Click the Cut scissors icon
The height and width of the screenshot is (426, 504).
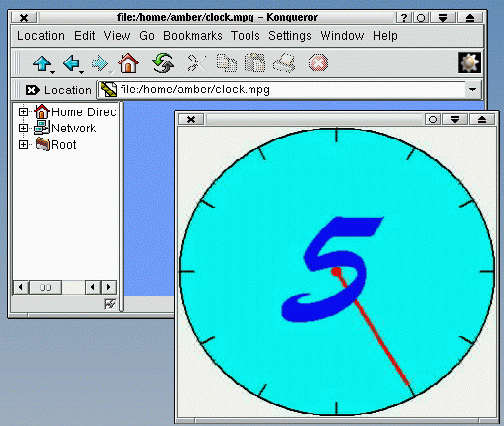pos(197,63)
